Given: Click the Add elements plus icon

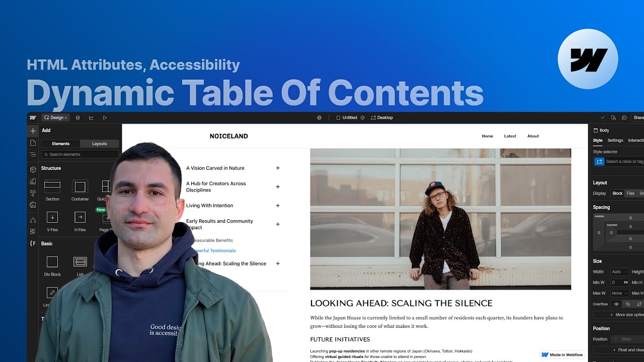Looking at the screenshot, I should click(x=33, y=131).
